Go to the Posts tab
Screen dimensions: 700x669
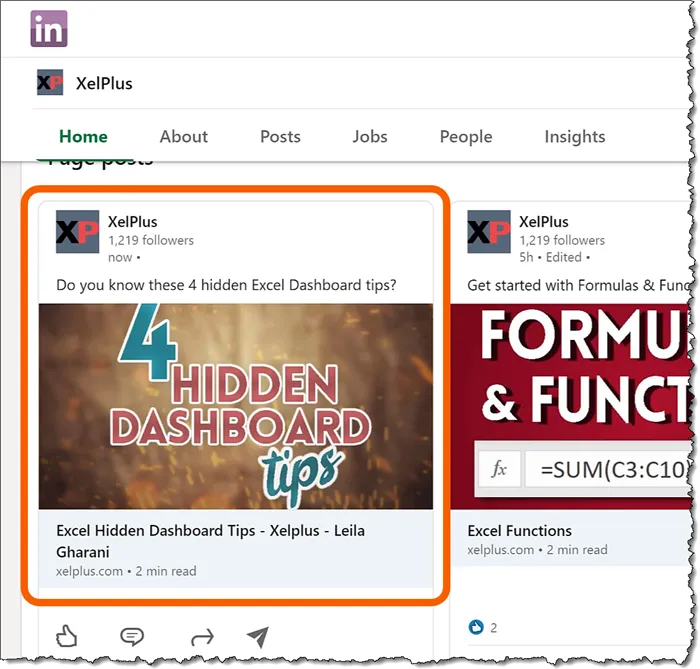pos(280,137)
